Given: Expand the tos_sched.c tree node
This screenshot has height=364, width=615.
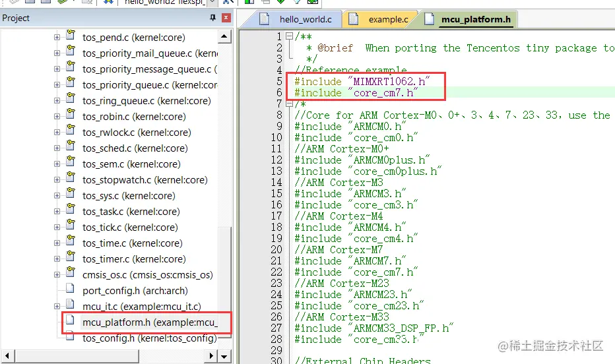Looking at the screenshot, I should [57, 148].
